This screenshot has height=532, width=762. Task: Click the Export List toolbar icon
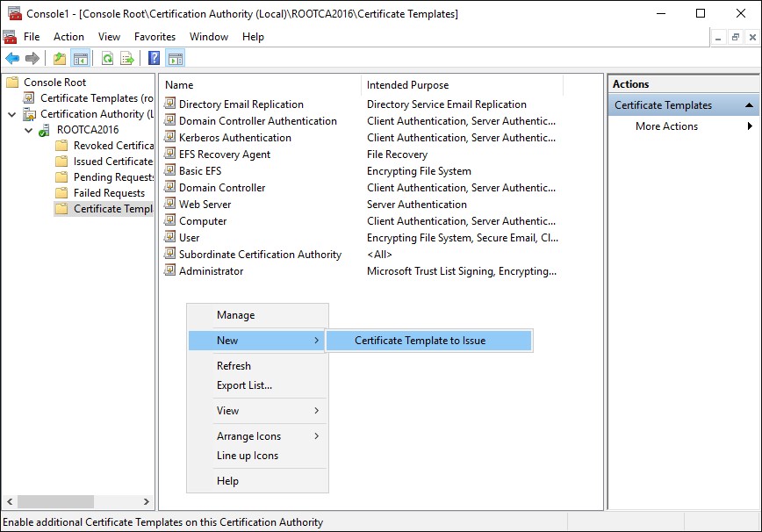coord(127,59)
